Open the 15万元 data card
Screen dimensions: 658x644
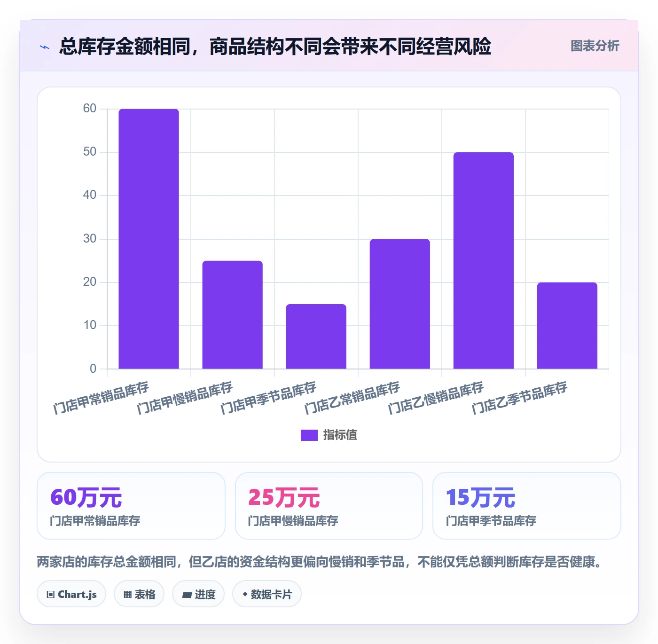pos(527,506)
